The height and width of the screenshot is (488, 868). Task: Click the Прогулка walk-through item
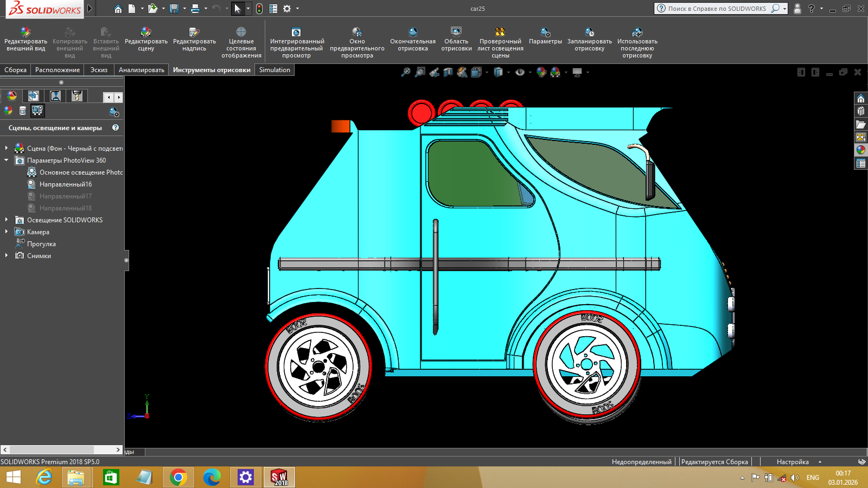41,244
